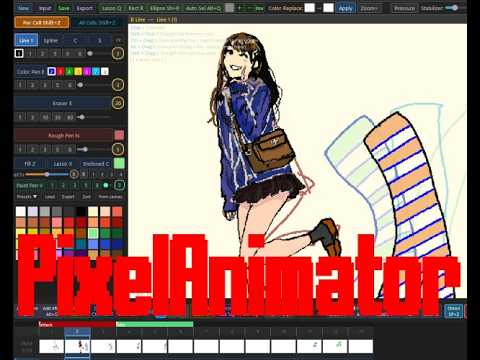
Task: Choose magenta color pen swatch 6
Action: pyautogui.click(x=87, y=71)
